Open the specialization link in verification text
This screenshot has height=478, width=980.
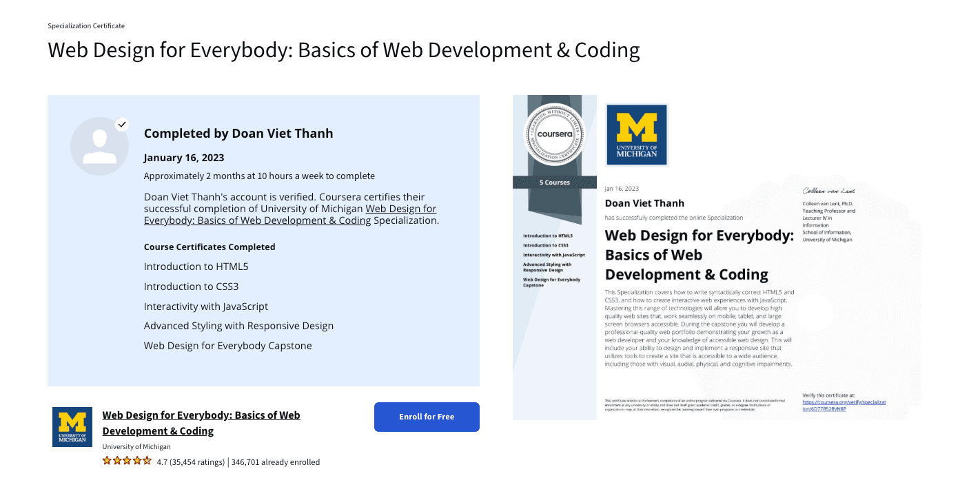(290, 214)
